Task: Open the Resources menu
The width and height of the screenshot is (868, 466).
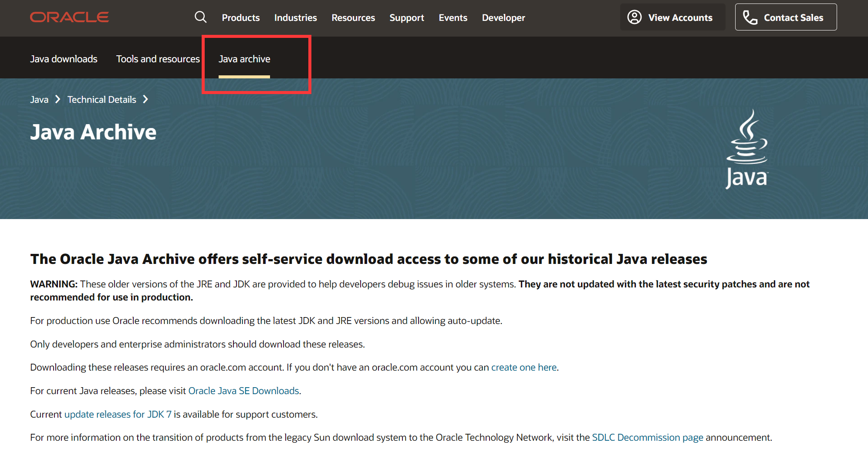Action: coord(353,18)
